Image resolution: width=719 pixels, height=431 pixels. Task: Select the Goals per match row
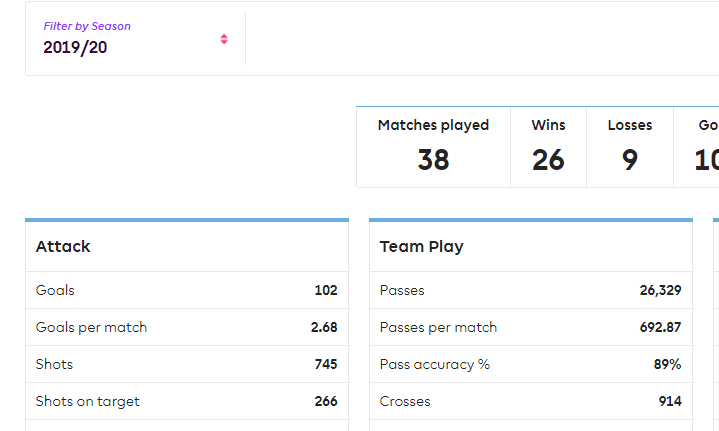pos(187,327)
